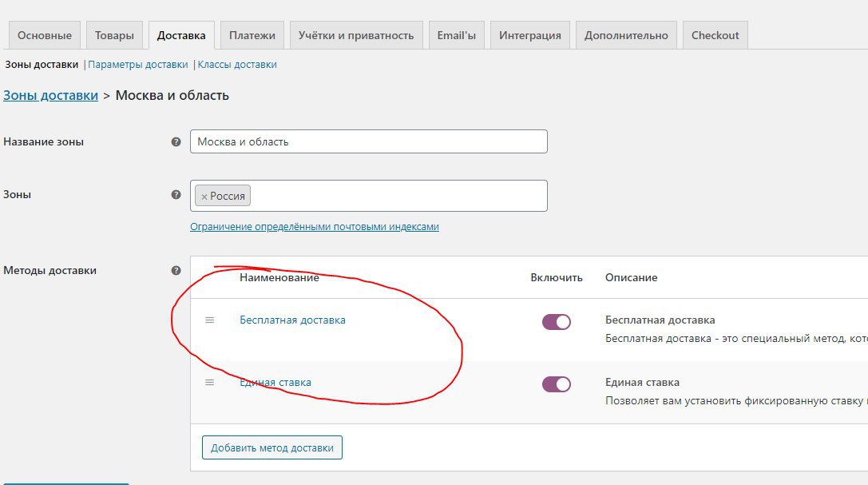The width and height of the screenshot is (868, 485).
Task: Go to the Checkout tab
Action: [715, 35]
